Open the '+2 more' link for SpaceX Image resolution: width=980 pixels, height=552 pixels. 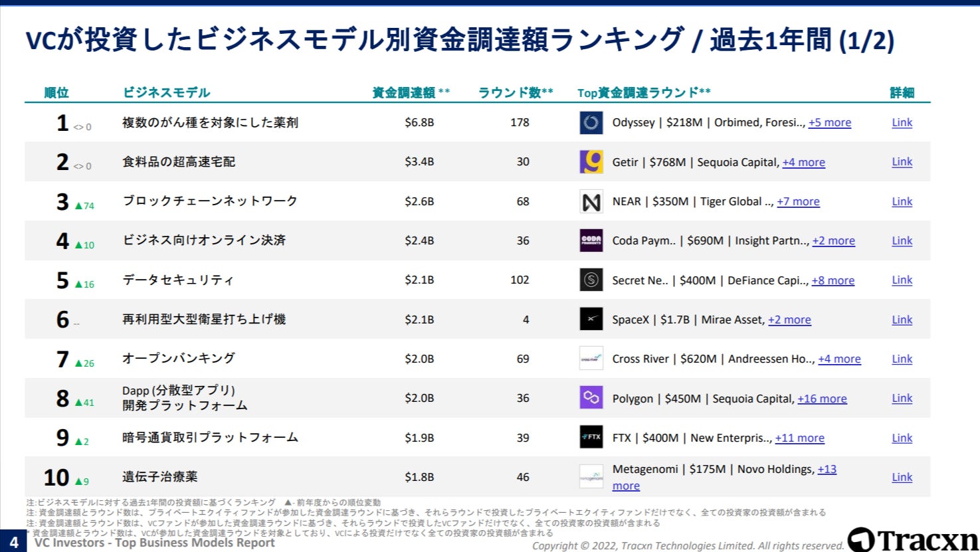tap(790, 320)
